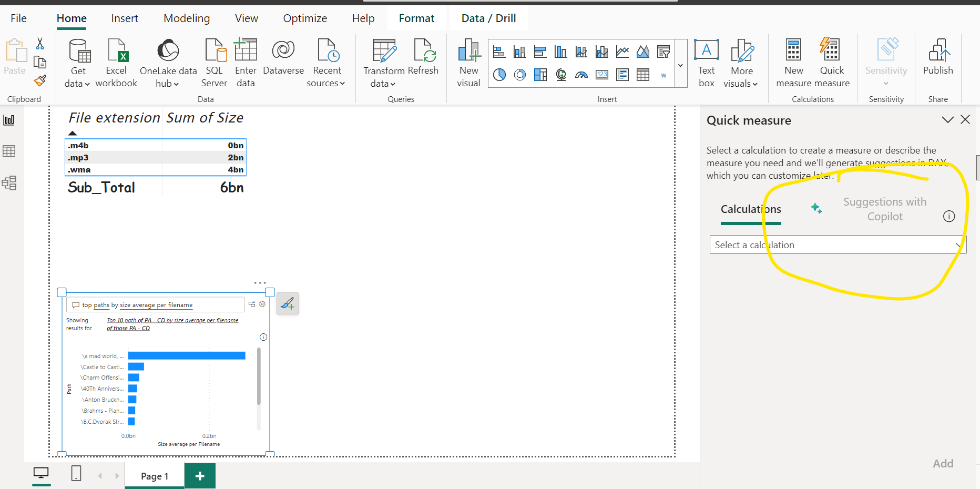
Task: Switch to mobile layout view
Action: pos(76,473)
